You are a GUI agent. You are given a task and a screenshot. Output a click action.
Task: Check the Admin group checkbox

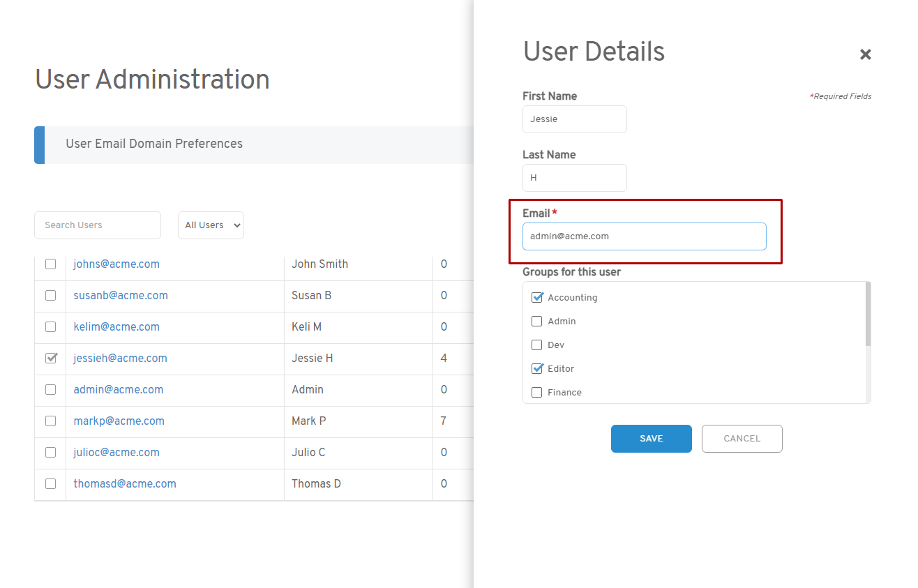click(537, 322)
